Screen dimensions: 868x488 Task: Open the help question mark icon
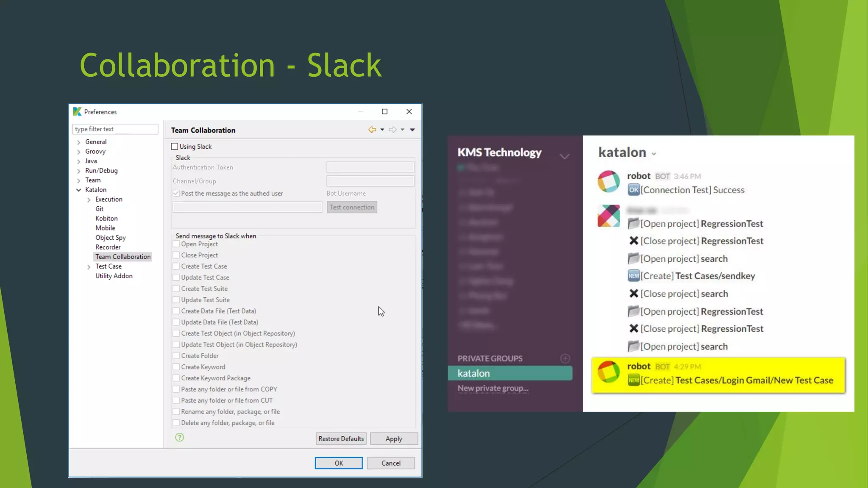180,438
